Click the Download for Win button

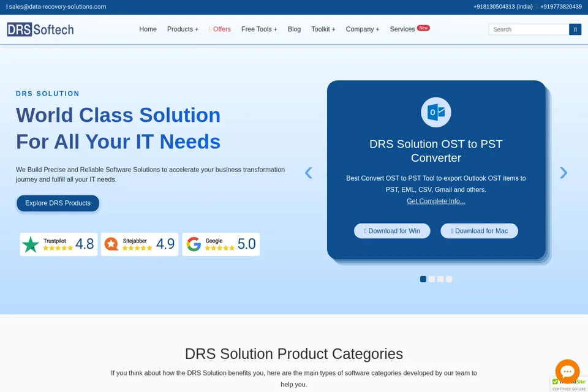[x=392, y=231]
